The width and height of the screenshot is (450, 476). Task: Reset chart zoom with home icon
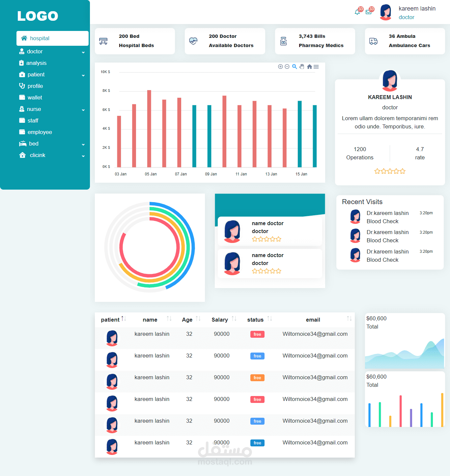pos(309,66)
